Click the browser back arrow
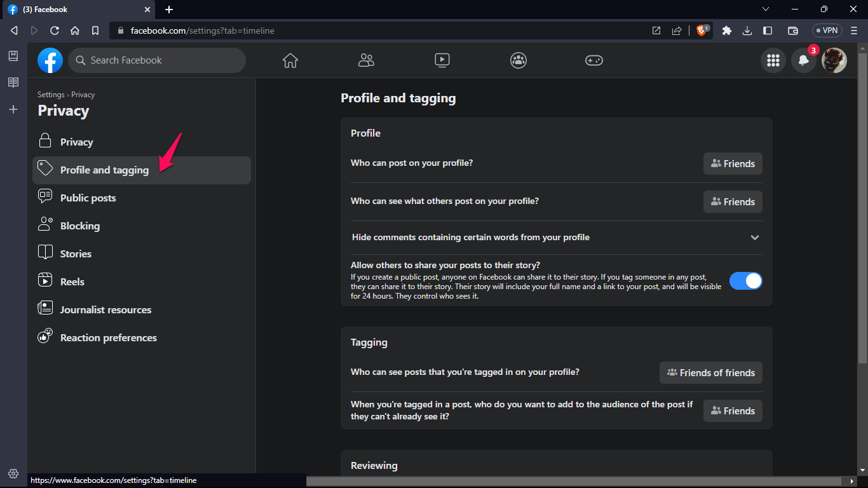Viewport: 868px width, 488px height. 14,30
